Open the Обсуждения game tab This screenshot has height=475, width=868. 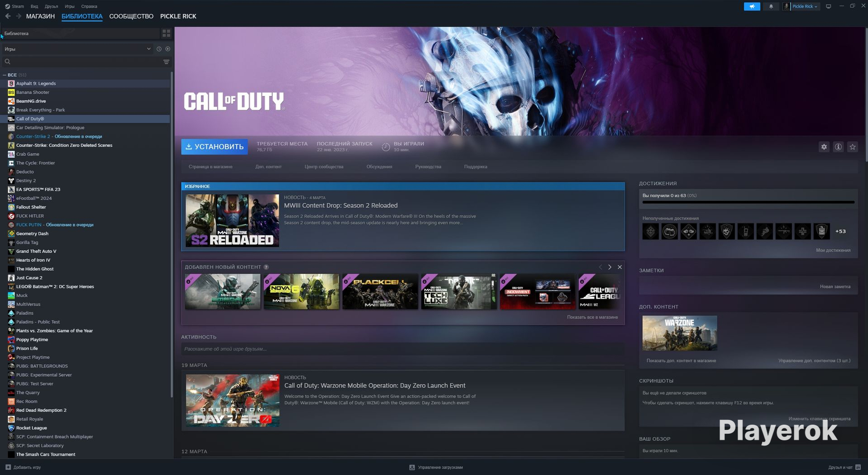pyautogui.click(x=379, y=167)
